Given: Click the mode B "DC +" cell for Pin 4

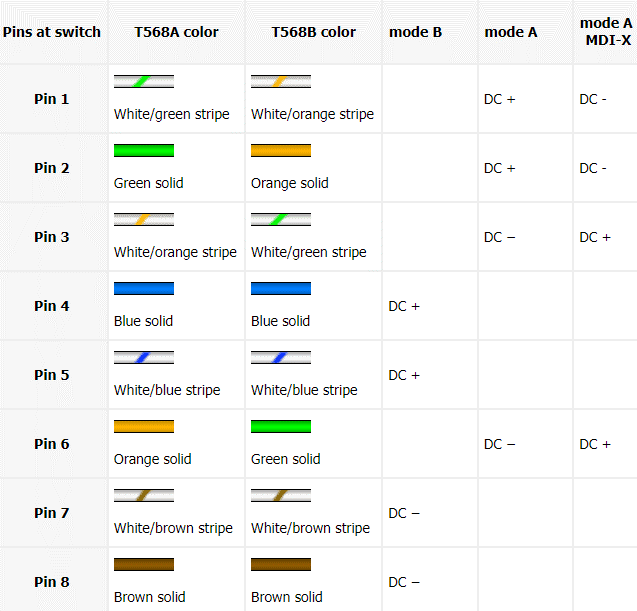Looking at the screenshot, I should point(404,306).
